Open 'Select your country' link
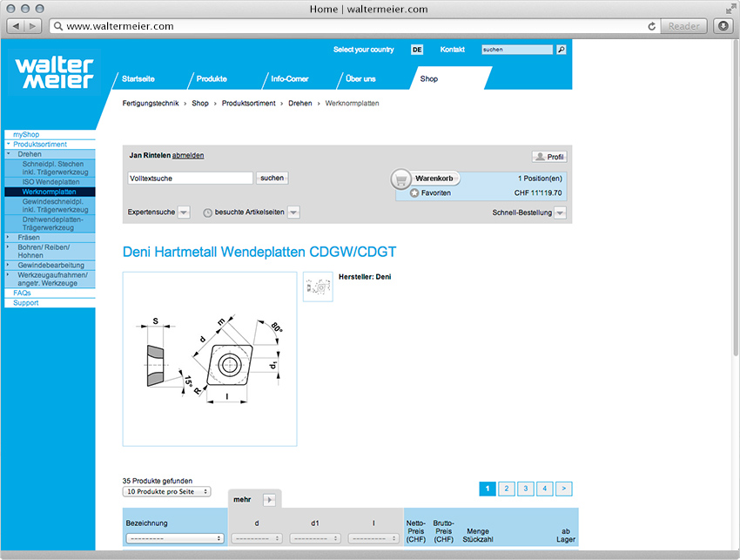This screenshot has width=740, height=560. point(363,50)
